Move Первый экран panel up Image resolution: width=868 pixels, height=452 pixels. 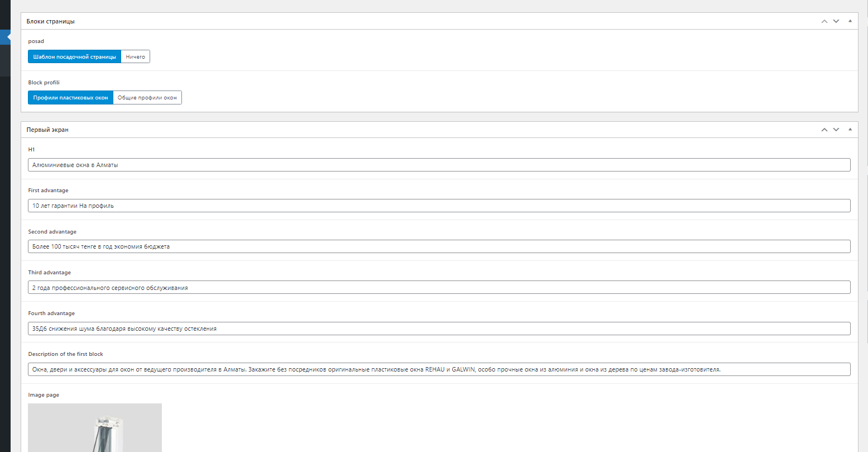click(824, 130)
